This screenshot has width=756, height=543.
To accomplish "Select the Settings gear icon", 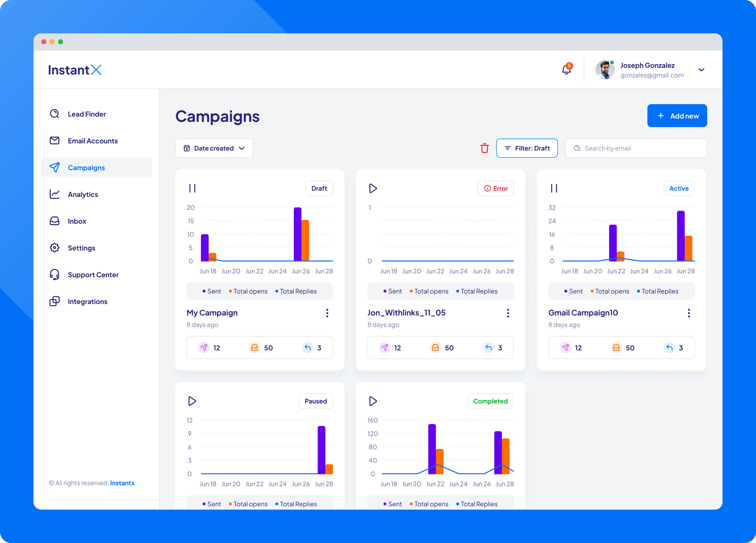I will point(54,247).
